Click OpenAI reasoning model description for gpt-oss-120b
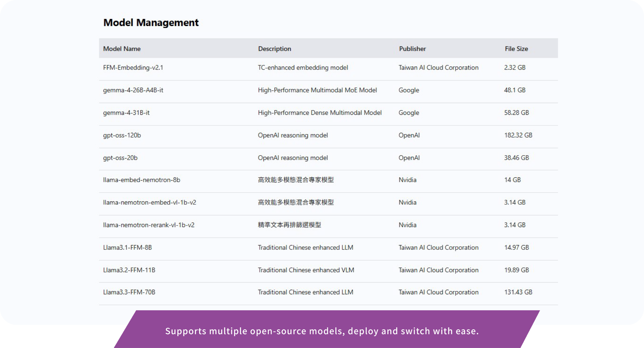Image resolution: width=644 pixels, height=348 pixels. click(x=293, y=135)
